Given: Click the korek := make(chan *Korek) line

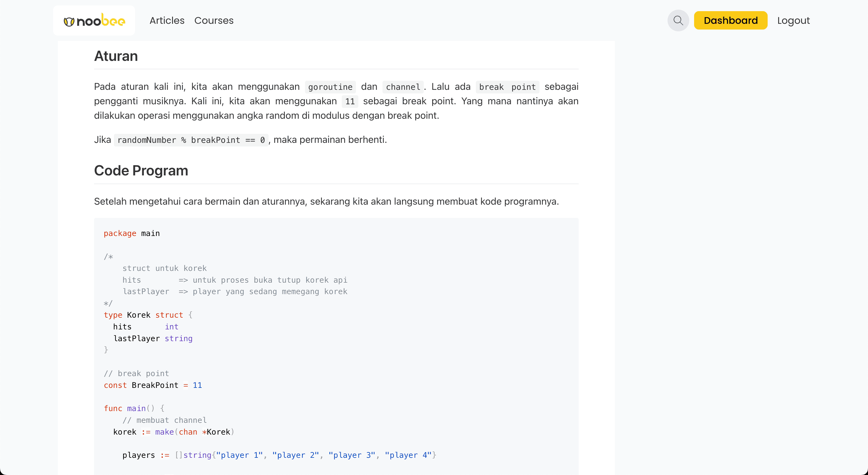Looking at the screenshot, I should [x=173, y=432].
